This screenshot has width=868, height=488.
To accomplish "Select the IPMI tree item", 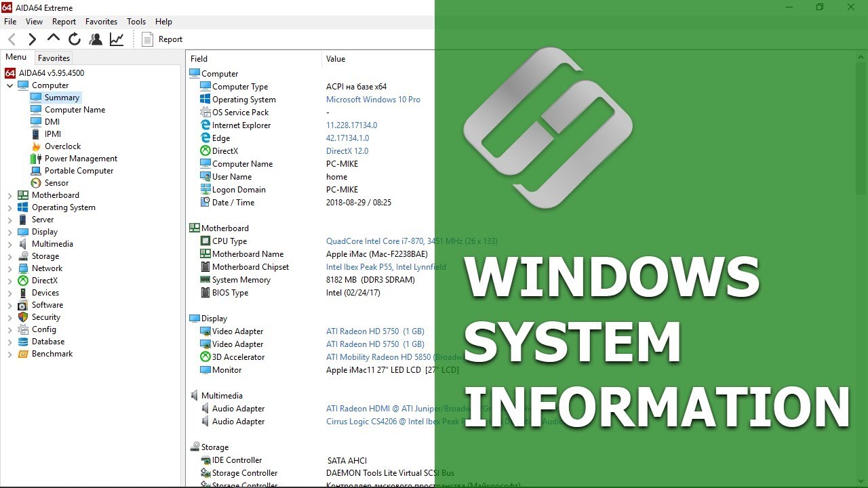I will coord(53,134).
